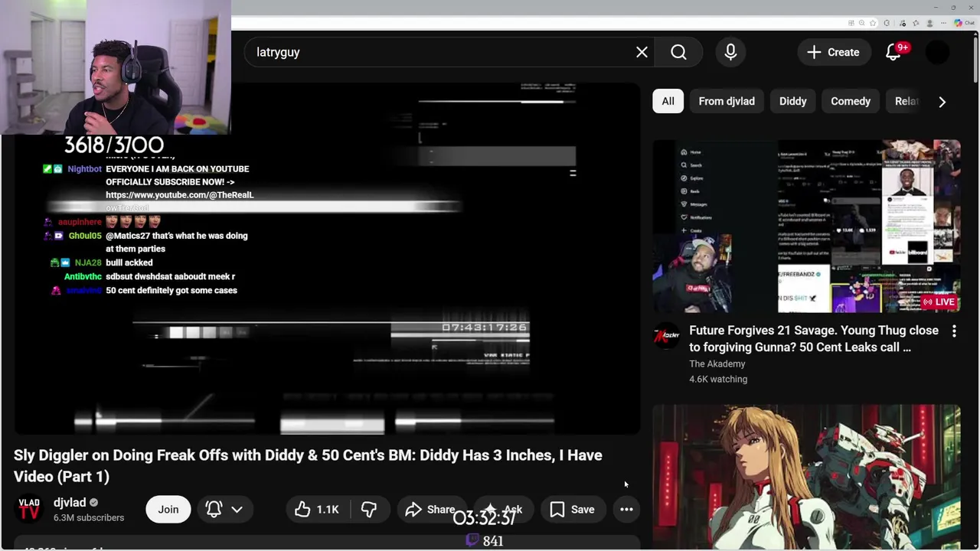The height and width of the screenshot is (551, 980).
Task: Open options for the Future Forgives 21 Savage video
Action: click(954, 331)
